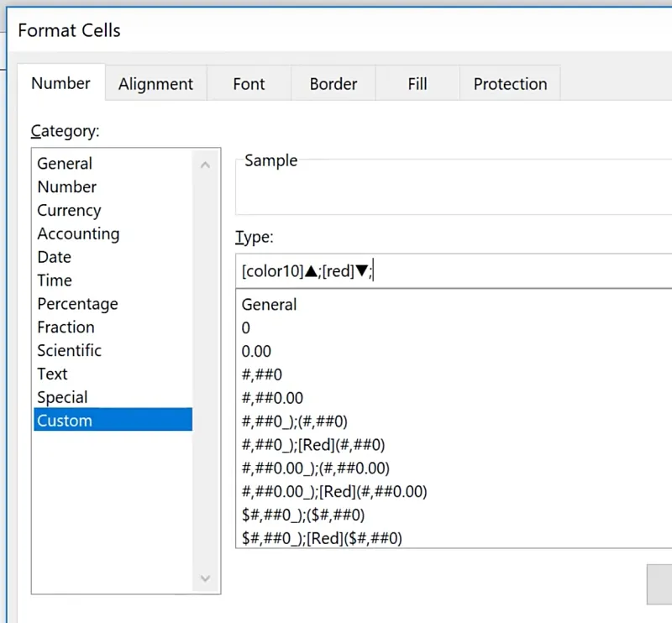
Task: Go to the Protection tab
Action: 510,84
